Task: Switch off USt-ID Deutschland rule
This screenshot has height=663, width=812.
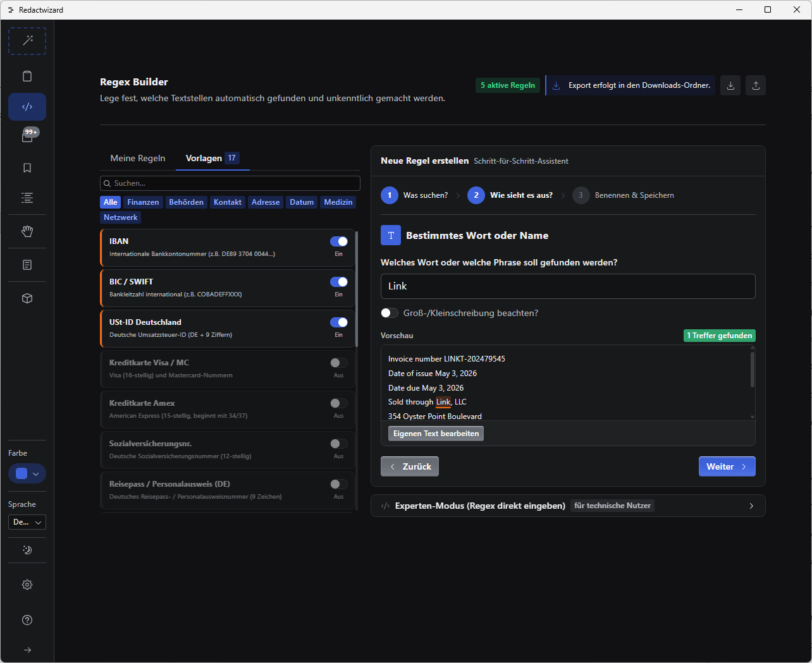Action: (339, 322)
